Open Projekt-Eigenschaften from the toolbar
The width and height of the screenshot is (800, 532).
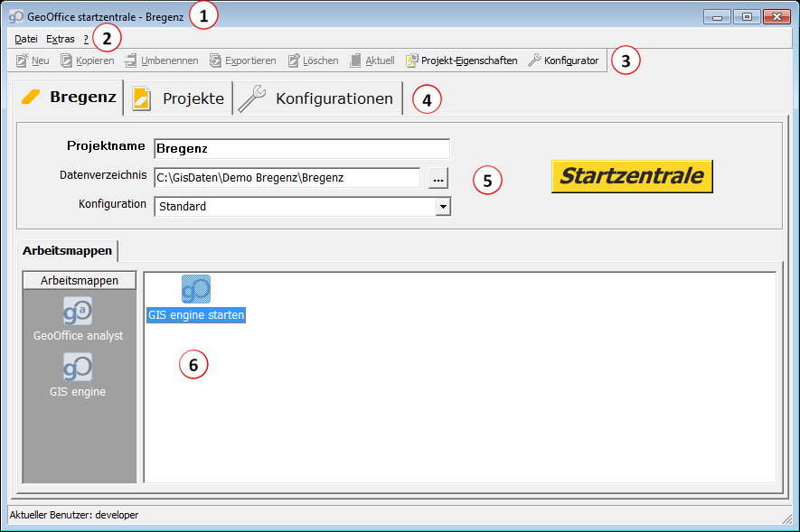412,61
